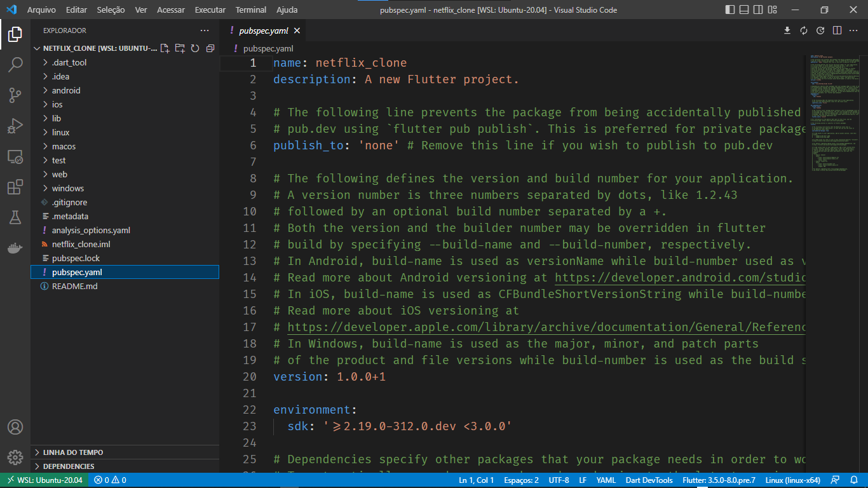Change indentation via Espaços: 2

coord(521,480)
